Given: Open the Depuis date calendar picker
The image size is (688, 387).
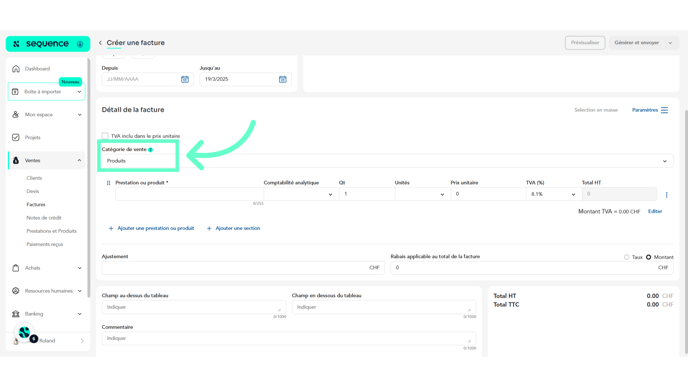Looking at the screenshot, I should pyautogui.click(x=185, y=79).
